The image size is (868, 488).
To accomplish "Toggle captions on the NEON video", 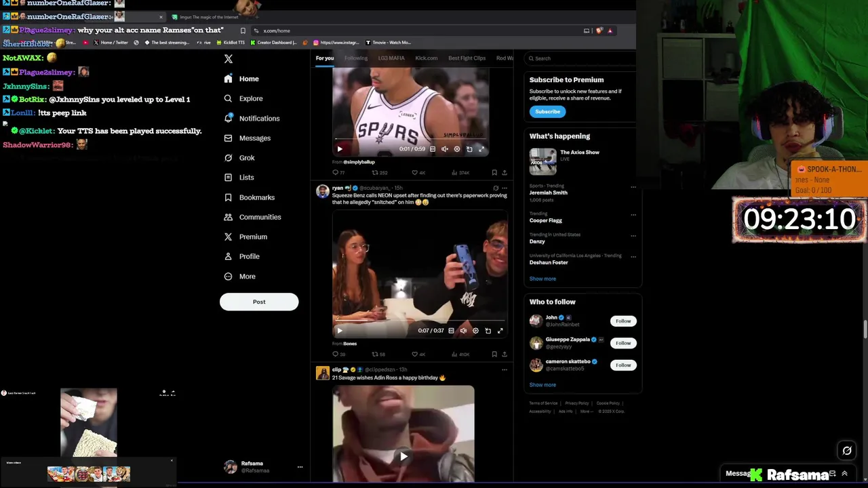I will click(x=451, y=331).
